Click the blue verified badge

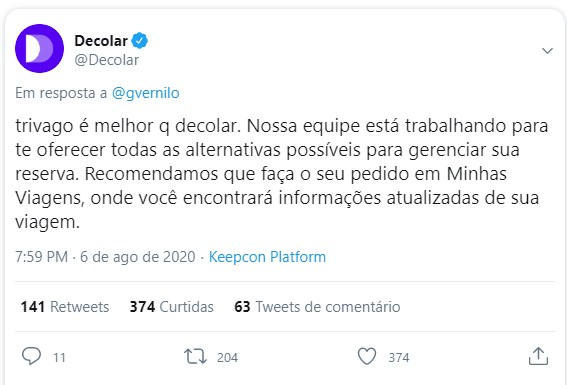pos(140,40)
